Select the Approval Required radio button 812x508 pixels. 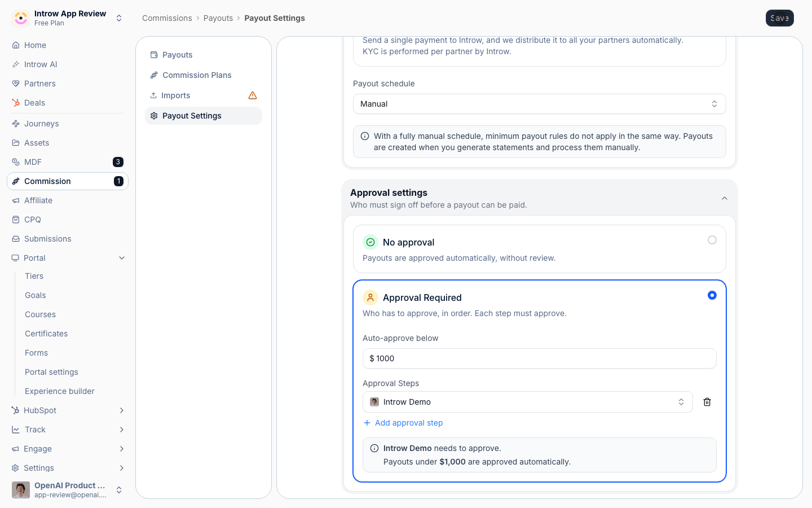pyautogui.click(x=712, y=295)
